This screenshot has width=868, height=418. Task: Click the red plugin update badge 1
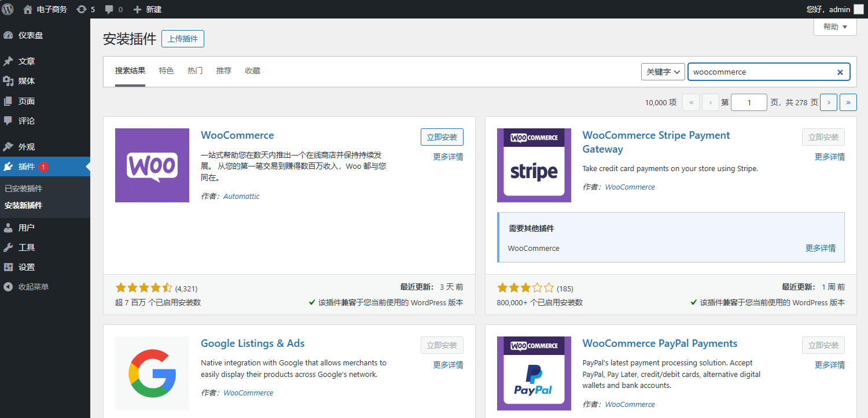[43, 167]
